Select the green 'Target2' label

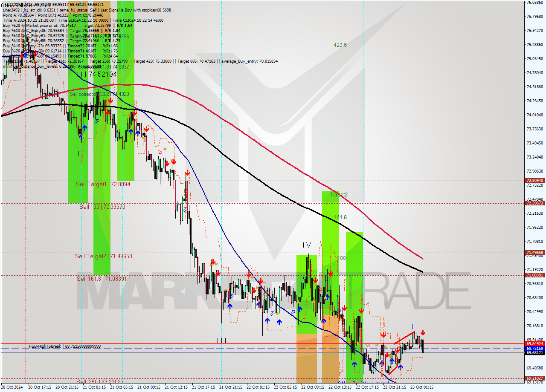(x=339, y=195)
